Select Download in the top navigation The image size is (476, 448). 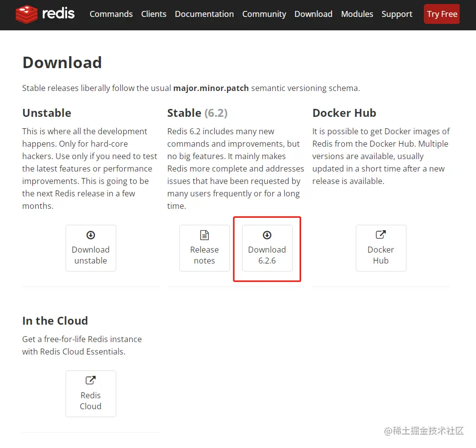coord(314,14)
